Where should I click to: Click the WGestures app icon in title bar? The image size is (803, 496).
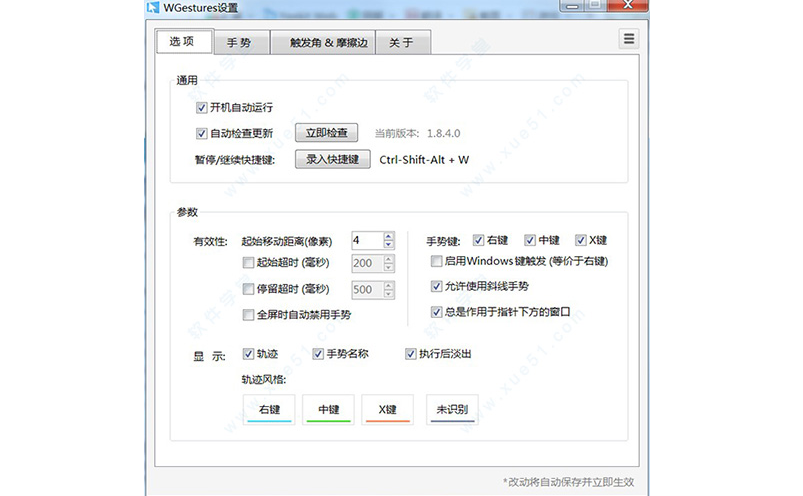pyautogui.click(x=153, y=7)
